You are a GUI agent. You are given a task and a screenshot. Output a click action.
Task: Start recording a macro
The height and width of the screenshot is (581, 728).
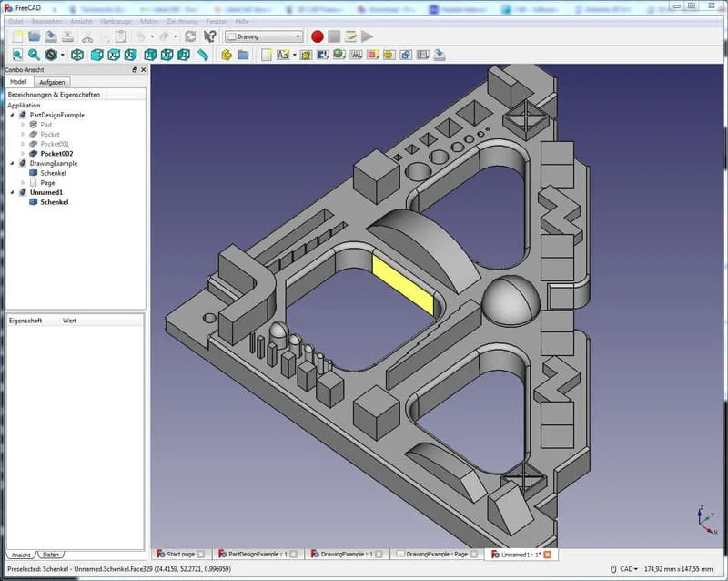pos(317,36)
